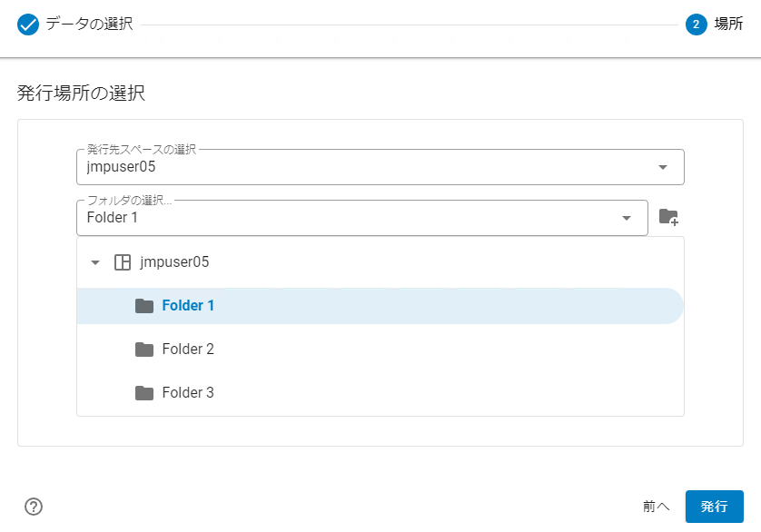Click the jmpuser05 space icon in the tree

coord(120,261)
